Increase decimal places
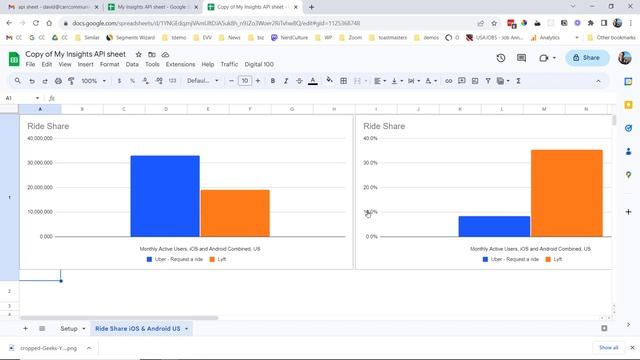Image resolution: width=640 pixels, height=360 pixels. [159, 81]
